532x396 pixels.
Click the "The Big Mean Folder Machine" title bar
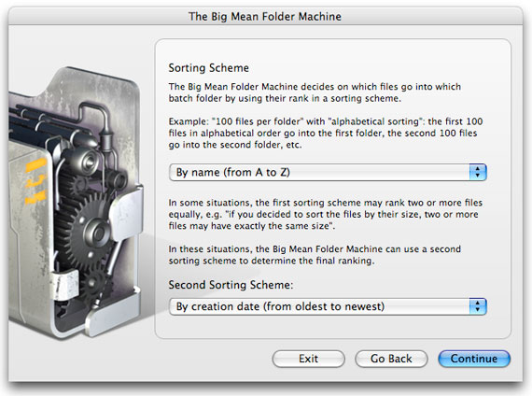(265, 16)
